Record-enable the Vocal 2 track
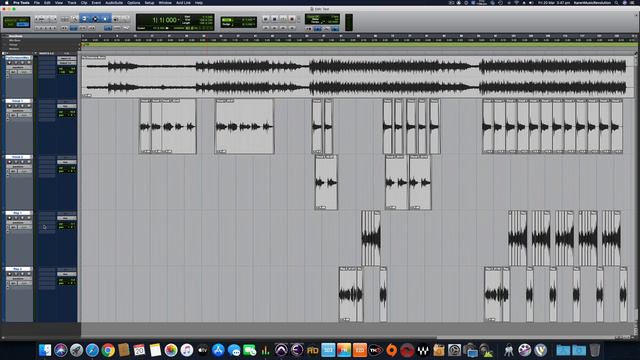This screenshot has height=360, width=640. coord(9,162)
